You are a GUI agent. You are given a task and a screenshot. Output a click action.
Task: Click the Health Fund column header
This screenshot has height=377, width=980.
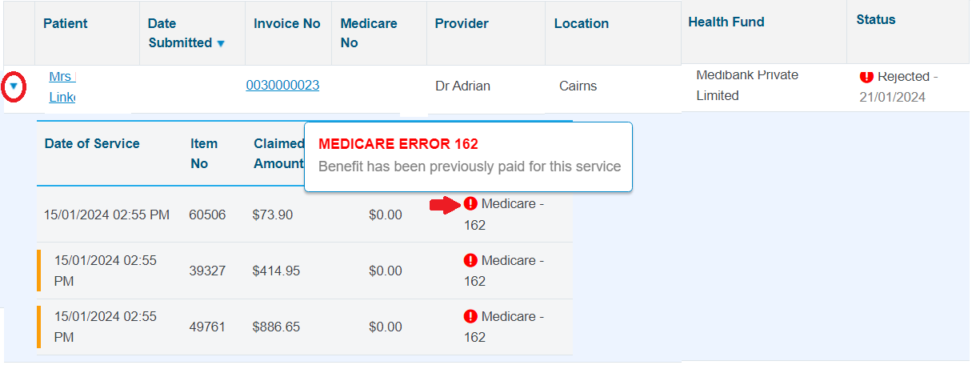(x=726, y=22)
